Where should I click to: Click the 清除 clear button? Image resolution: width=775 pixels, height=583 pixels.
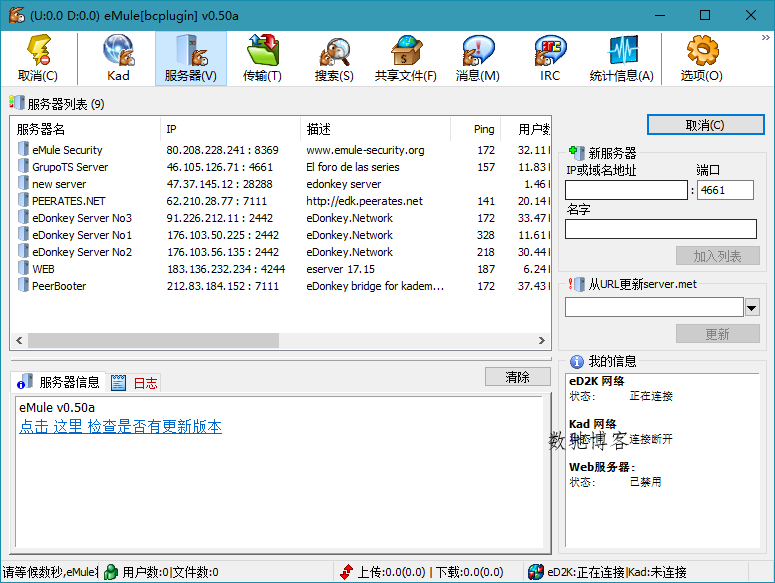(517, 377)
